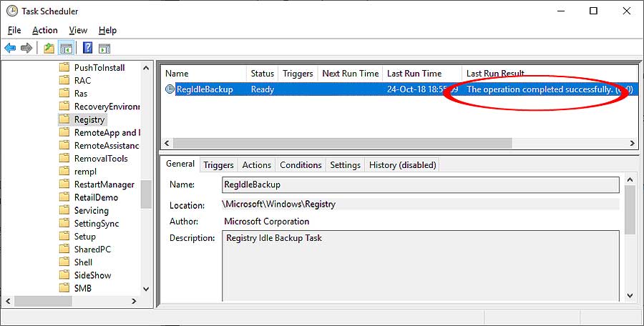Click the task list scroll right arrow

(633, 143)
